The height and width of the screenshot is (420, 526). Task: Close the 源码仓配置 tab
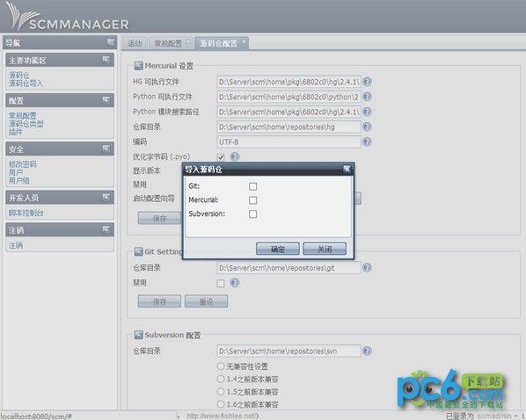coord(244,41)
